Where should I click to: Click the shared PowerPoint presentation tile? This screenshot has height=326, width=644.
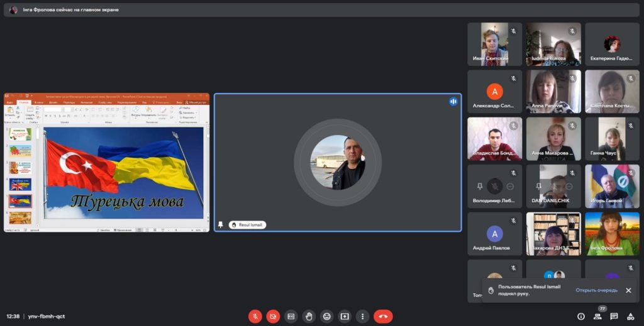click(107, 163)
